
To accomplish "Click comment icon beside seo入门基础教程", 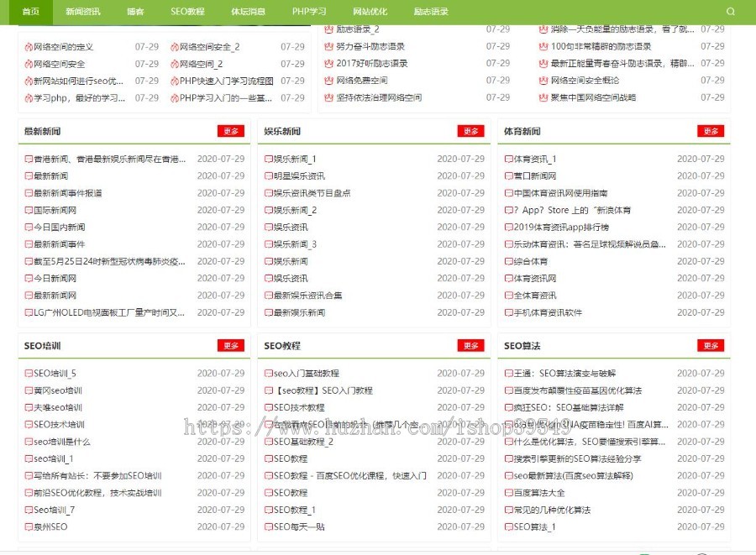I will tap(269, 374).
